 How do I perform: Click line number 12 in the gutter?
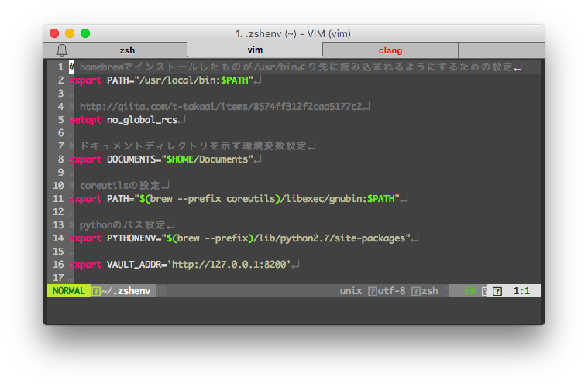point(58,212)
